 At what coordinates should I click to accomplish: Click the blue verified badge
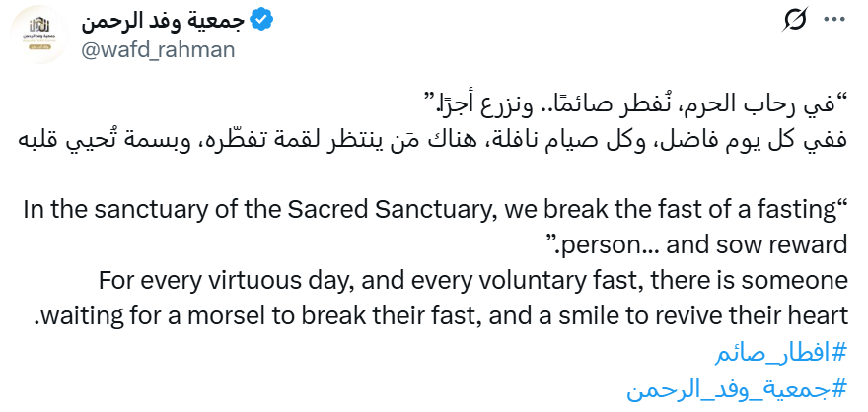261,22
